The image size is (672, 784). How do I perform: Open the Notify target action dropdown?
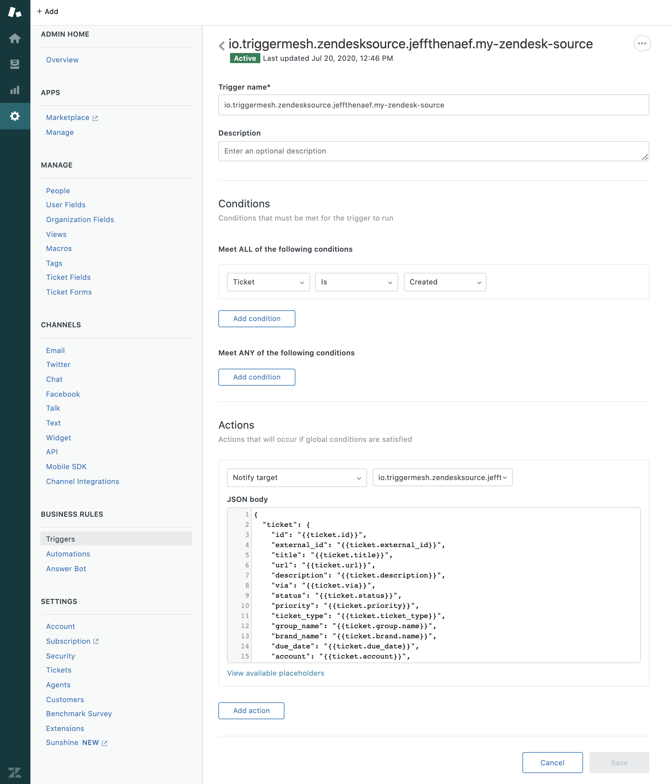tap(297, 478)
